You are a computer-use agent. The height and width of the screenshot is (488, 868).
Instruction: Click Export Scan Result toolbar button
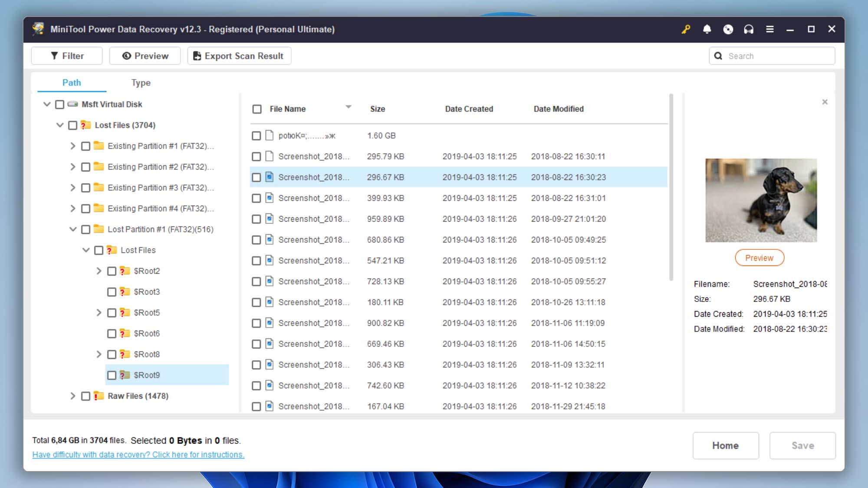tap(239, 56)
